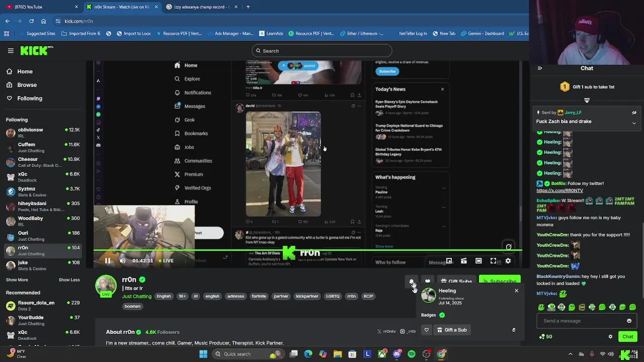This screenshot has height=362, width=644.
Task: Click heart icon in Heeling card
Action: 427,330
